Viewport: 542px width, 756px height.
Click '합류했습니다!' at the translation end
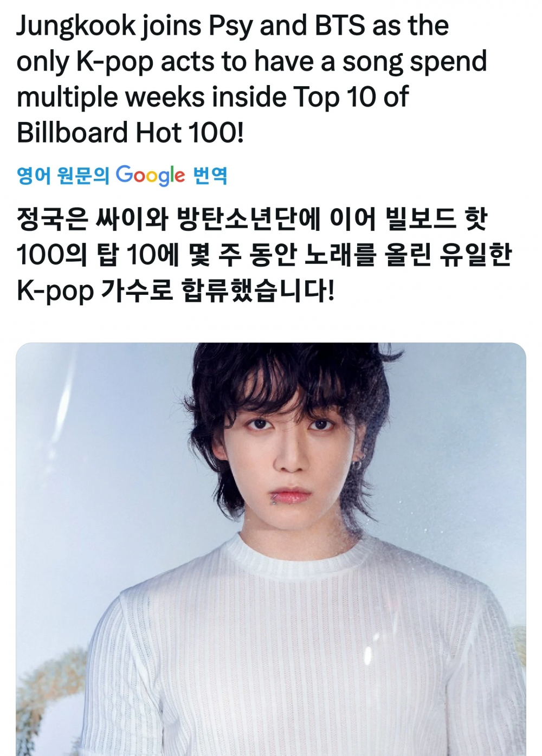click(x=257, y=290)
